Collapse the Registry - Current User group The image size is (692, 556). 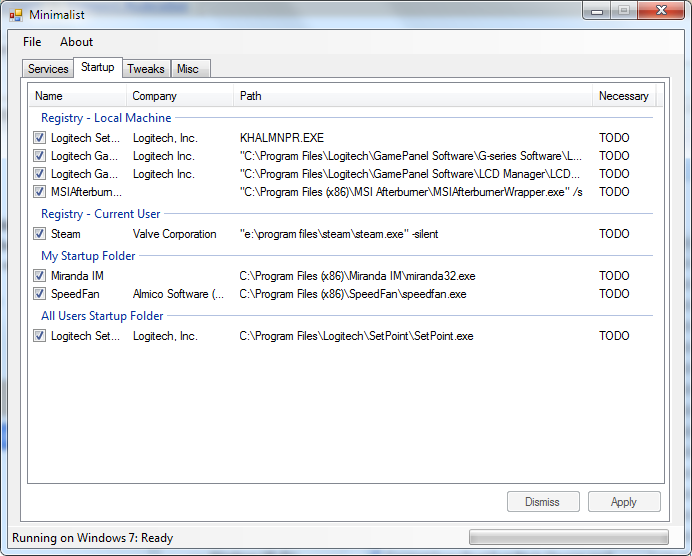pos(101,214)
